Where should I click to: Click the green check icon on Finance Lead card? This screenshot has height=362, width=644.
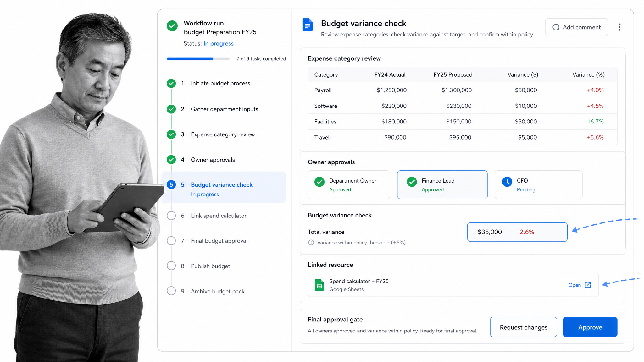tap(412, 182)
